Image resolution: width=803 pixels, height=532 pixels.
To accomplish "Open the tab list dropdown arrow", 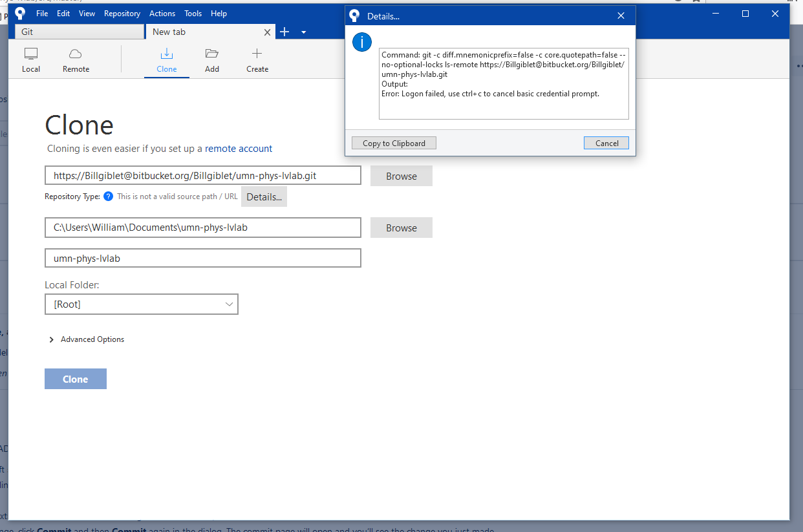I will (x=303, y=32).
